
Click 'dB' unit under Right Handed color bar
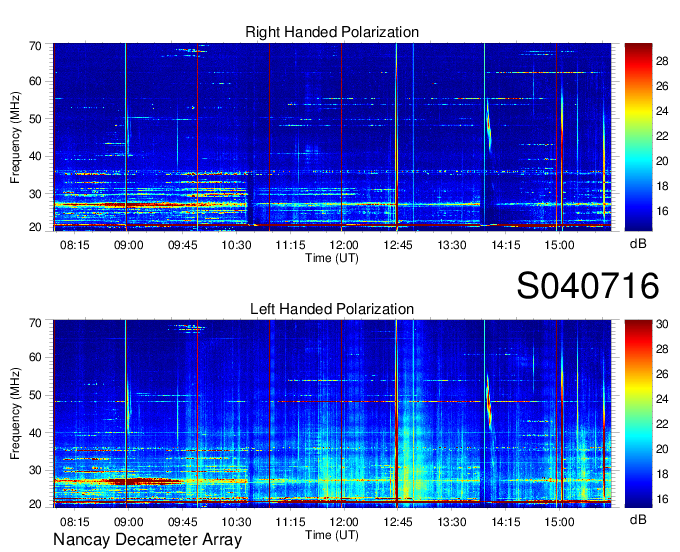coord(638,244)
